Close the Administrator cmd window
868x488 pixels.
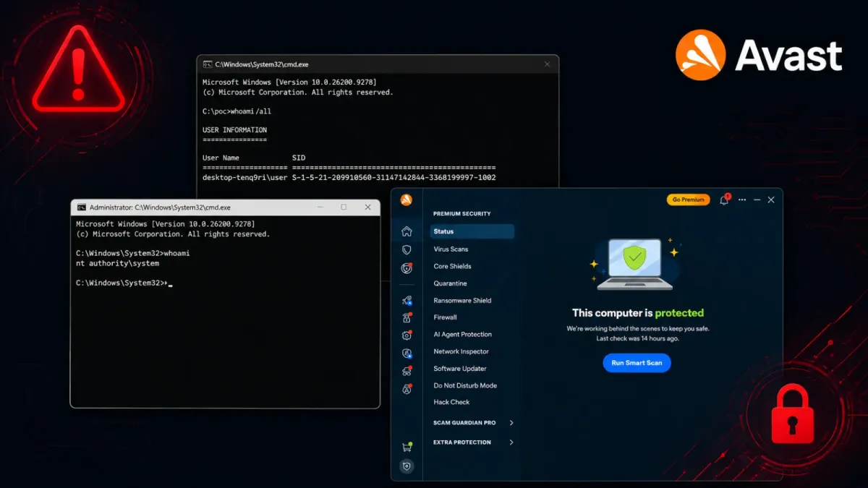pyautogui.click(x=367, y=207)
